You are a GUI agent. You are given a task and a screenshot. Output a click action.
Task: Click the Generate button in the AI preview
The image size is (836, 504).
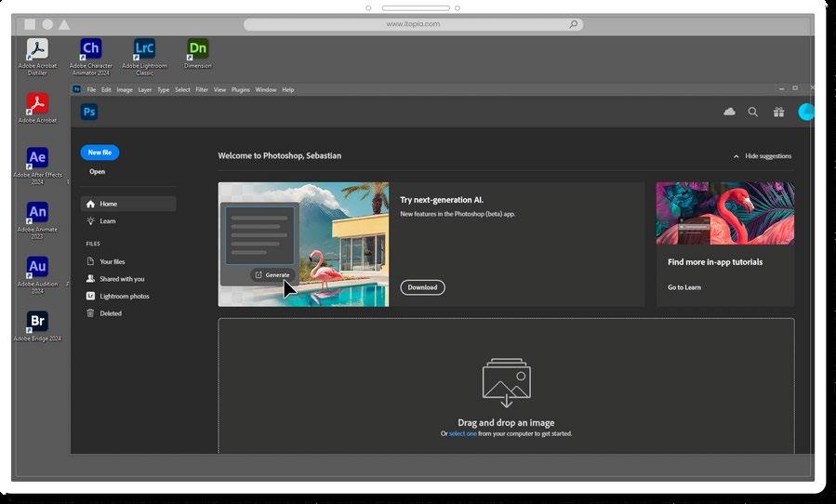coord(272,274)
